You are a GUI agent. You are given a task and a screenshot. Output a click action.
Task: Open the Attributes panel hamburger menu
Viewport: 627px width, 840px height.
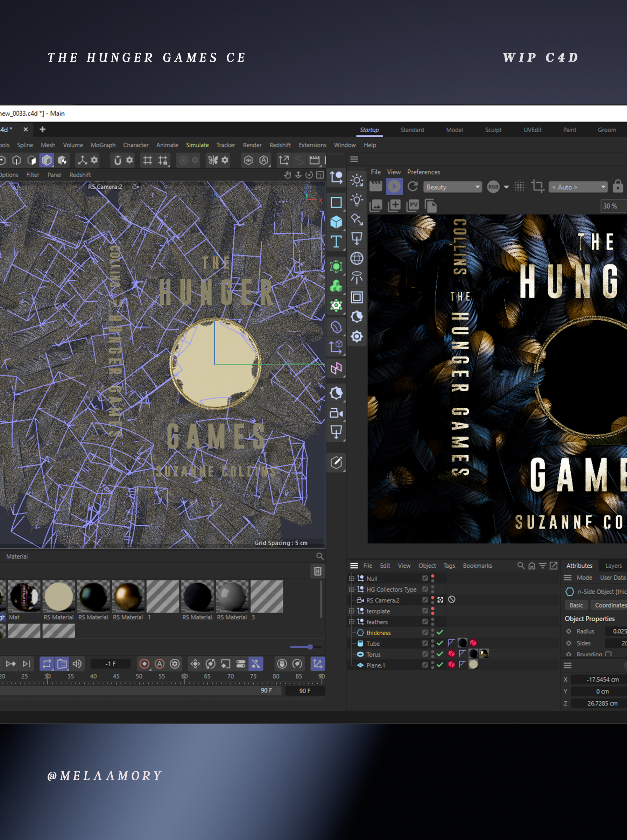point(568,577)
